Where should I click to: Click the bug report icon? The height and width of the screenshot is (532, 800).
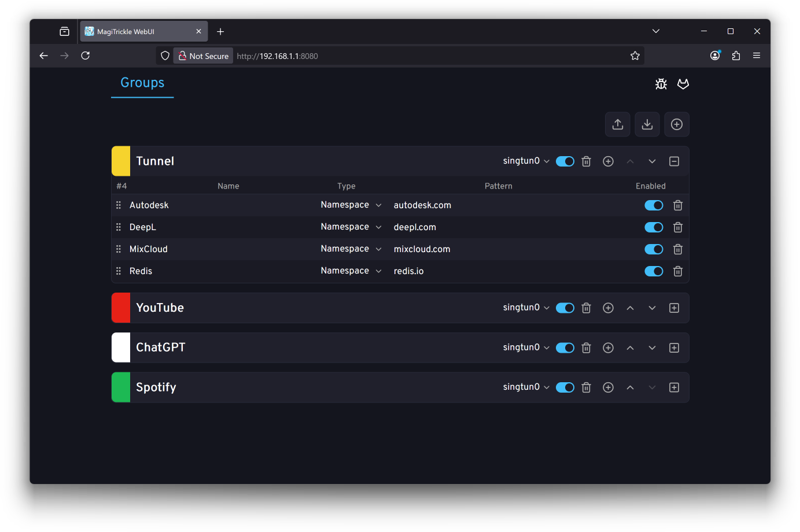tap(661, 84)
